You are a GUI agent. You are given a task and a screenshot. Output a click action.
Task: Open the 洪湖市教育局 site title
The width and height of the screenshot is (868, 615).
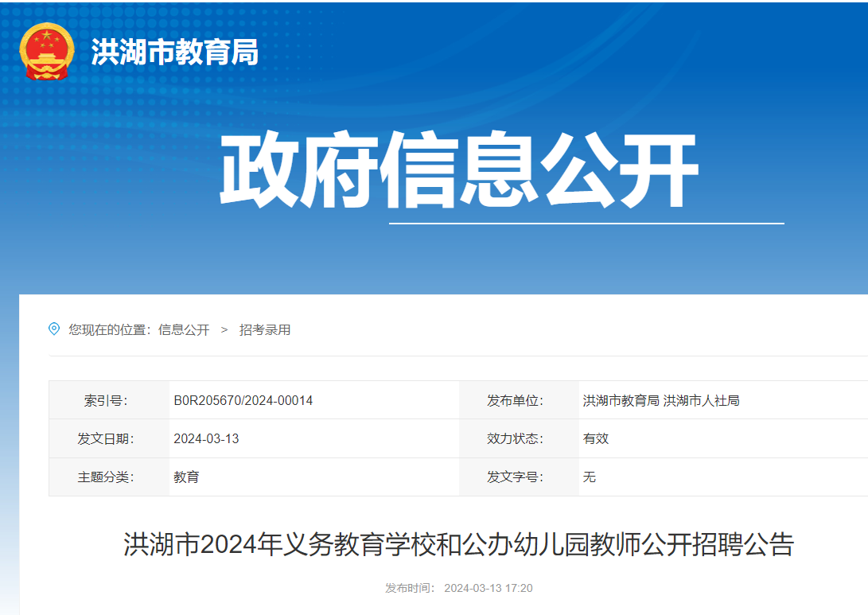click(175, 53)
